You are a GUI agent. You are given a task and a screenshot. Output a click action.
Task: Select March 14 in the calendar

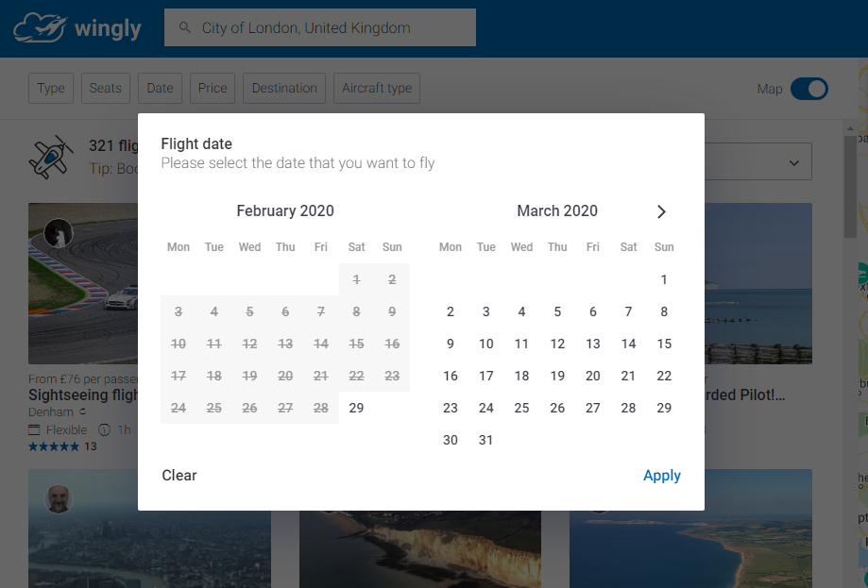pyautogui.click(x=628, y=344)
